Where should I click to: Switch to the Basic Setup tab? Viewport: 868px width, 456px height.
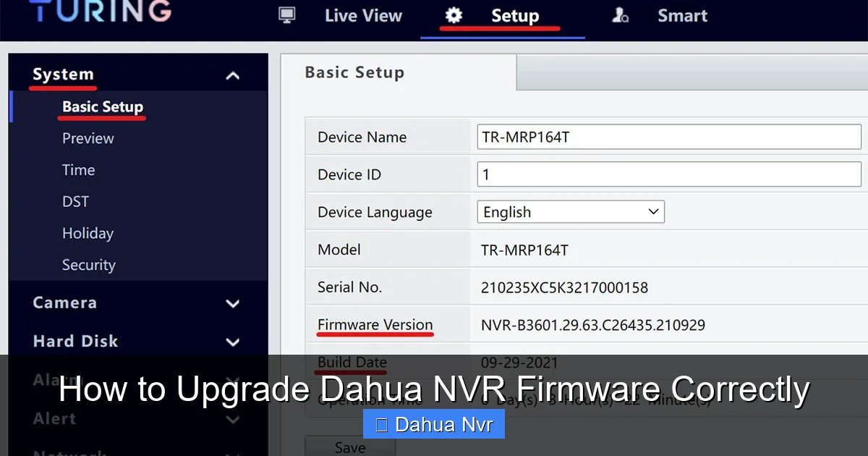[x=354, y=72]
